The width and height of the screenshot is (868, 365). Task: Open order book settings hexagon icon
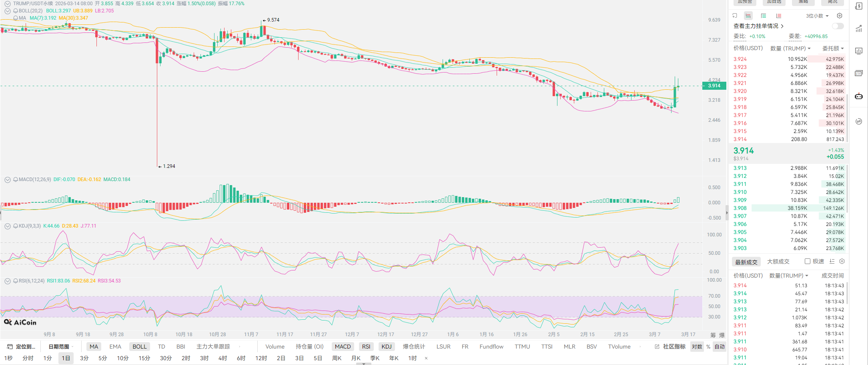840,16
